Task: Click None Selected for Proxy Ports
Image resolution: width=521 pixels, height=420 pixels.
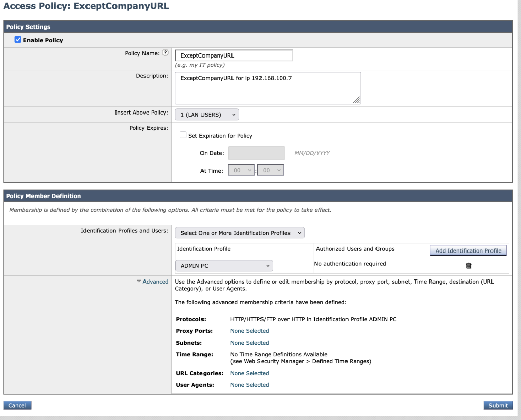Action: tap(249, 331)
